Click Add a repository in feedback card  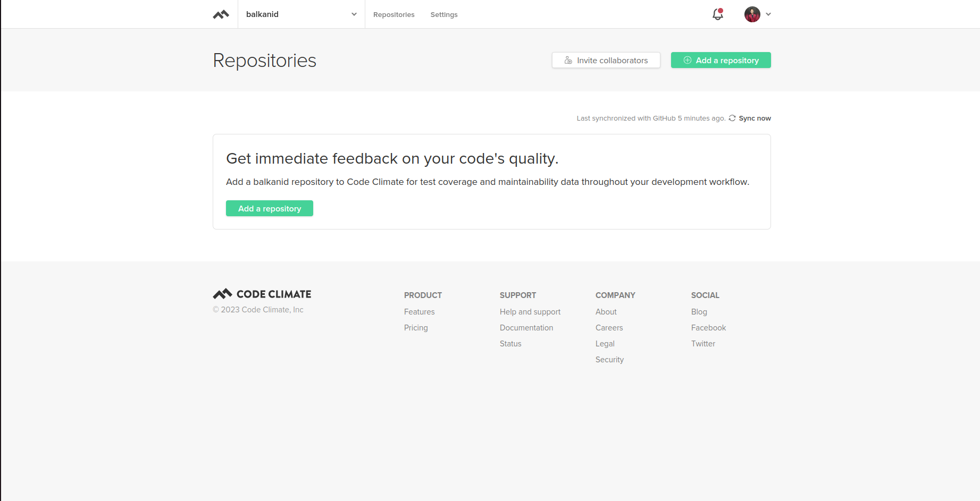[269, 208]
